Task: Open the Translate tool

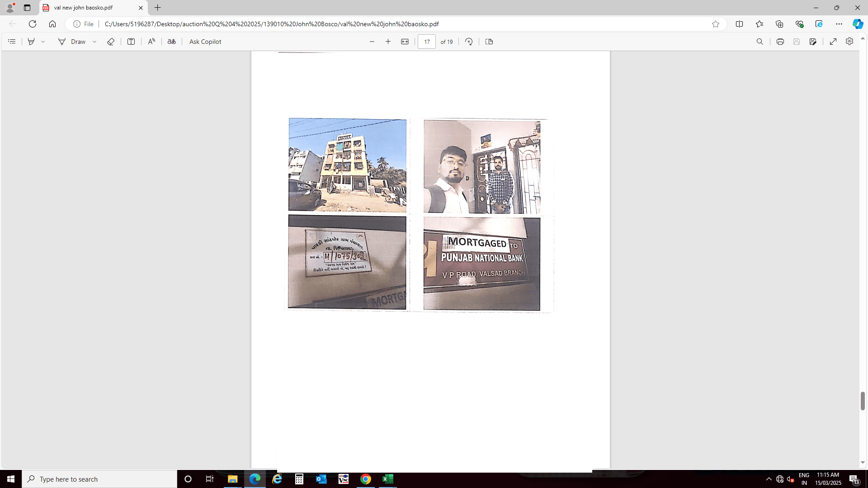Action: (172, 42)
